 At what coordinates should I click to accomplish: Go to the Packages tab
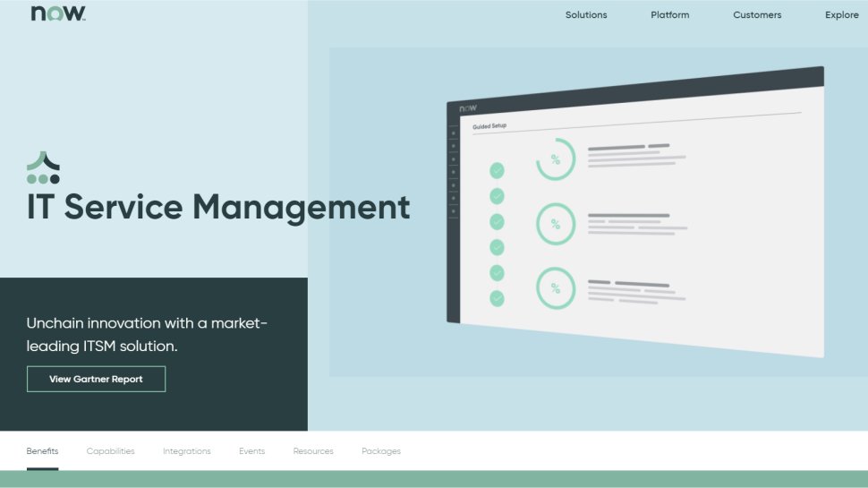click(381, 451)
